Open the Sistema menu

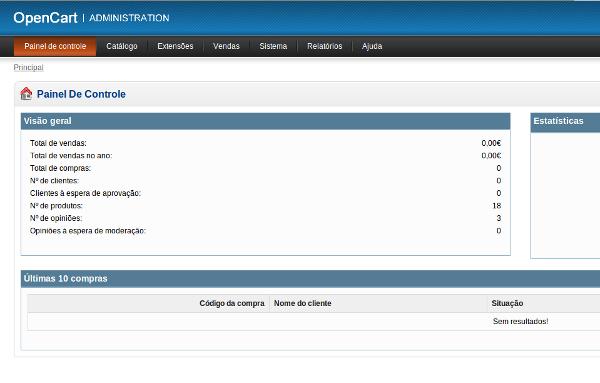[273, 46]
